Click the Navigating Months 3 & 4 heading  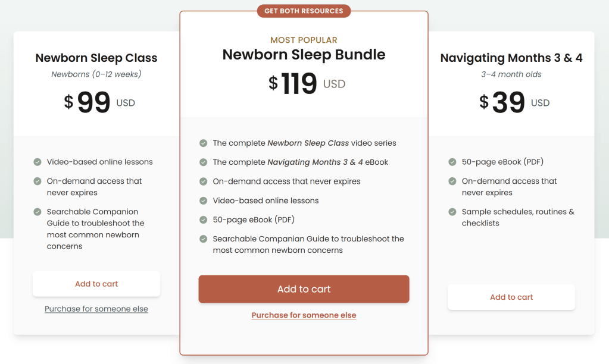click(x=511, y=58)
